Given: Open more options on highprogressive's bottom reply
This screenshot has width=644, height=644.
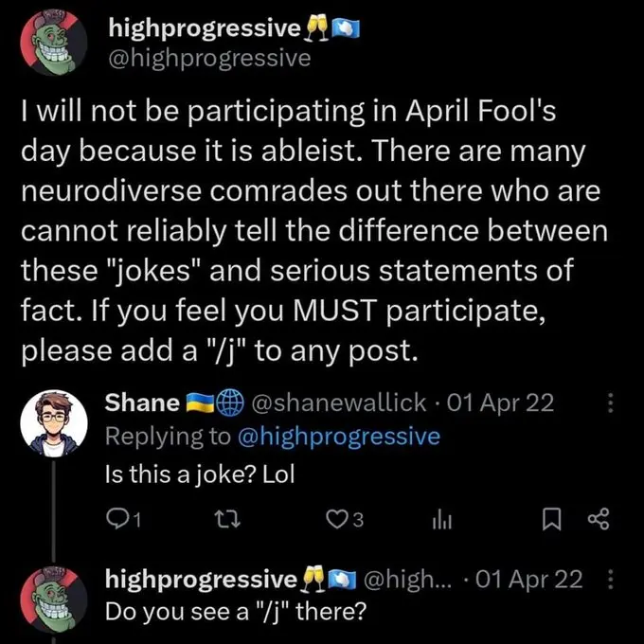Looking at the screenshot, I should (x=610, y=579).
